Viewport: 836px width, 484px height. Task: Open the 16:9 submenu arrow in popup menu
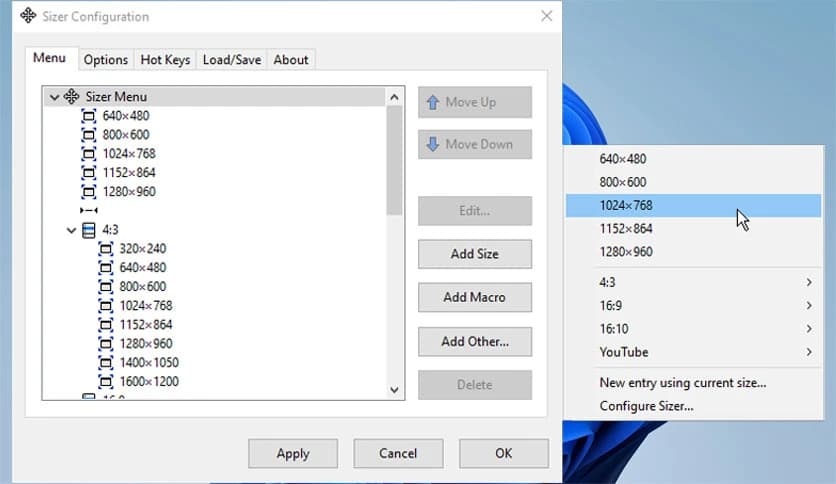click(809, 305)
